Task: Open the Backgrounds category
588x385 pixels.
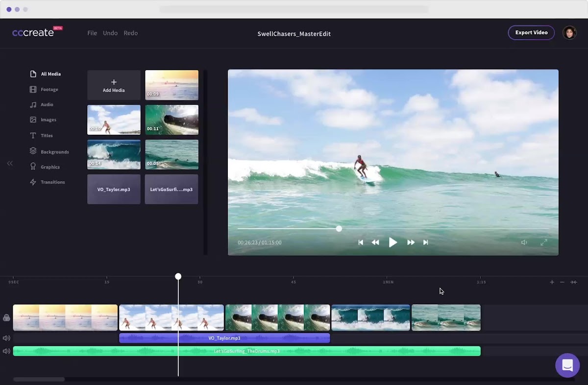Action: (x=49, y=152)
